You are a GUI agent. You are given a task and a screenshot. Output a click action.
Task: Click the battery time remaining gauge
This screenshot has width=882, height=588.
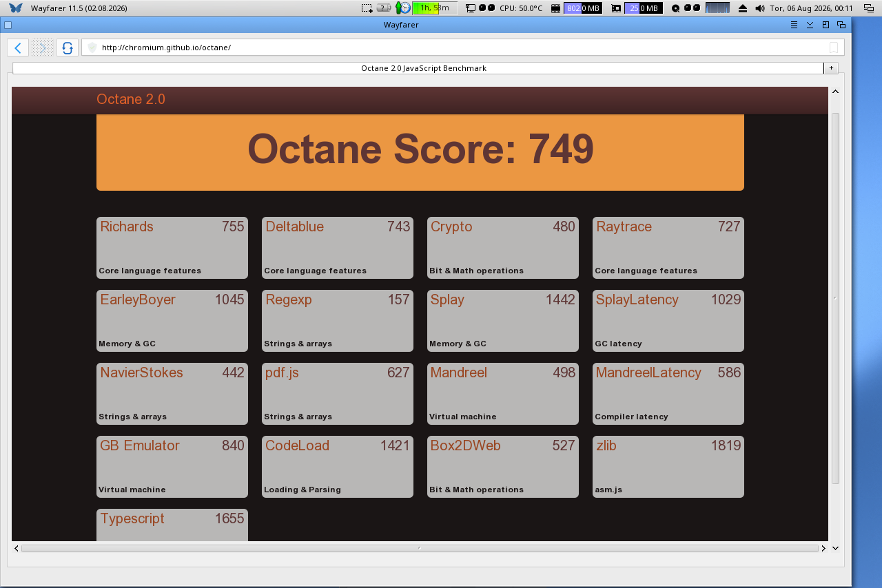[x=435, y=8]
